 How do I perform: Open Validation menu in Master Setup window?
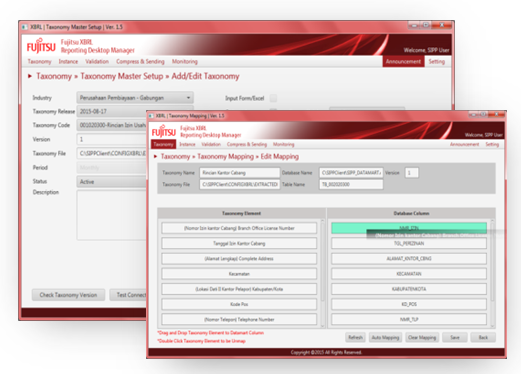click(x=97, y=61)
